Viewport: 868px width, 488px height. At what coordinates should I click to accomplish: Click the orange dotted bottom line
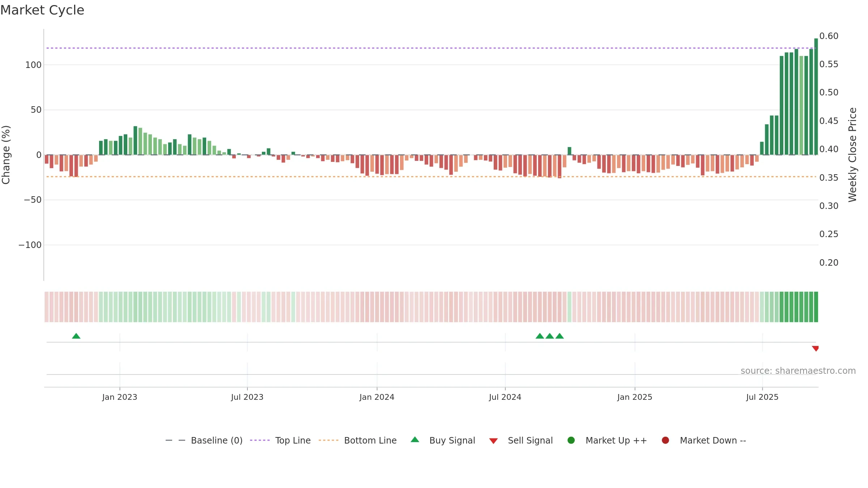(x=430, y=177)
